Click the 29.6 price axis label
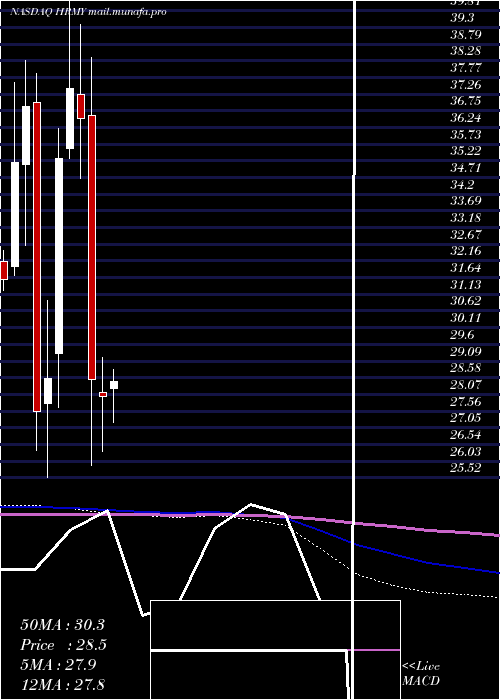 pos(462,335)
